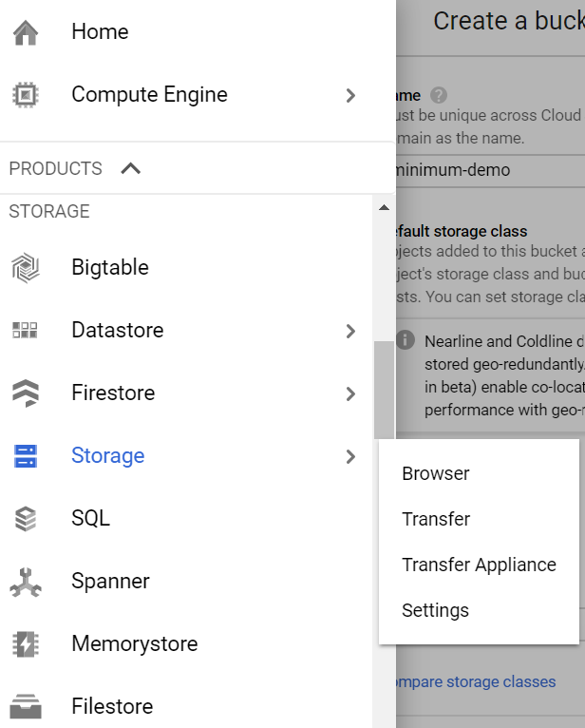585x728 pixels.
Task: Click the Spanner wrench icon
Action: pos(26,582)
